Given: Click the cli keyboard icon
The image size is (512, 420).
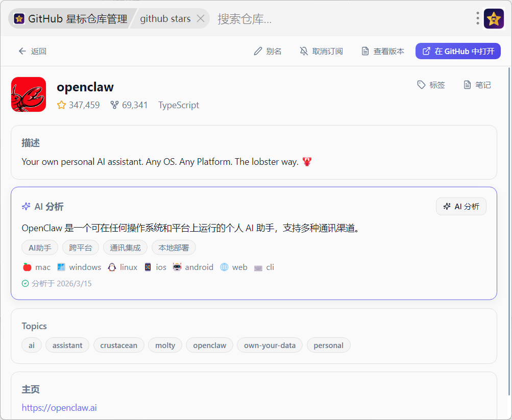Looking at the screenshot, I should (258, 267).
